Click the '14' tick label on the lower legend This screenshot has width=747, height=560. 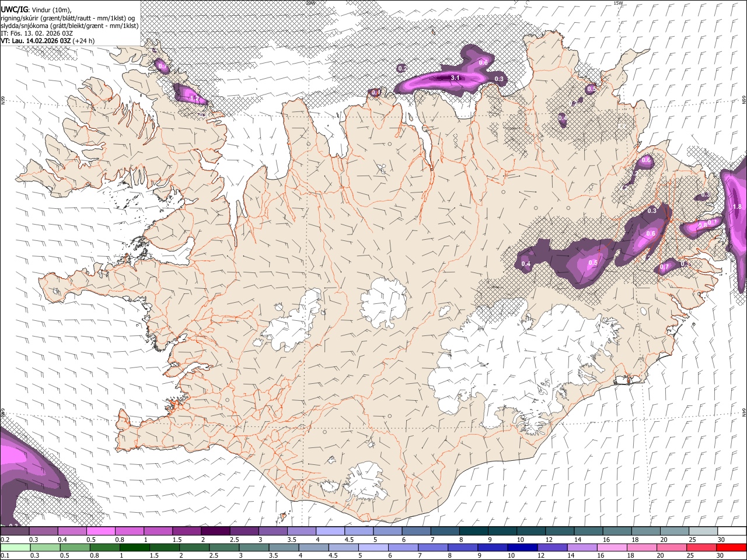point(571,556)
